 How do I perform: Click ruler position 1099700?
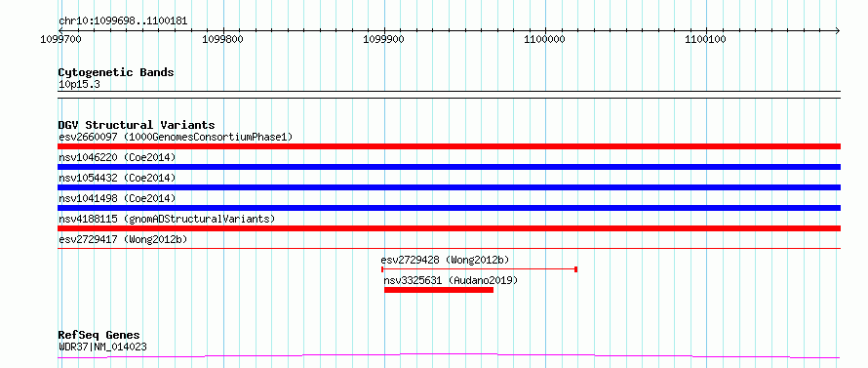point(60,39)
